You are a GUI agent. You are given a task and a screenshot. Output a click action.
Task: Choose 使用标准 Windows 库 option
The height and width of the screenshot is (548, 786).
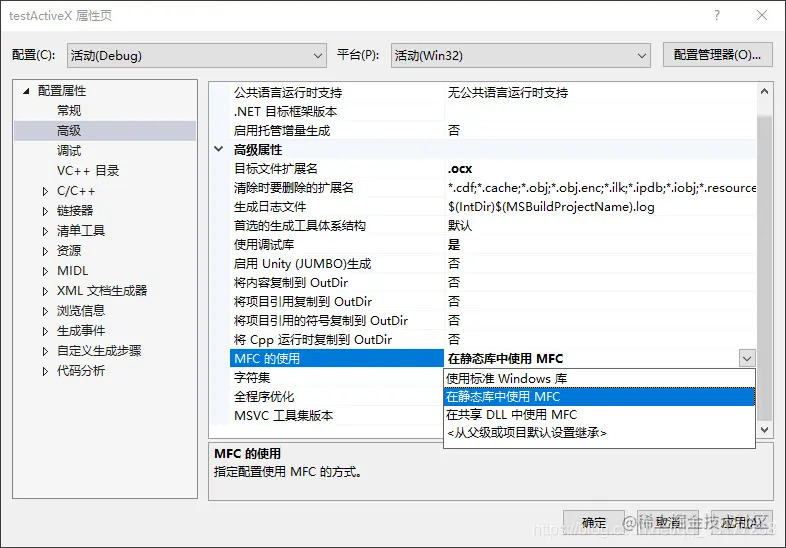click(x=600, y=379)
